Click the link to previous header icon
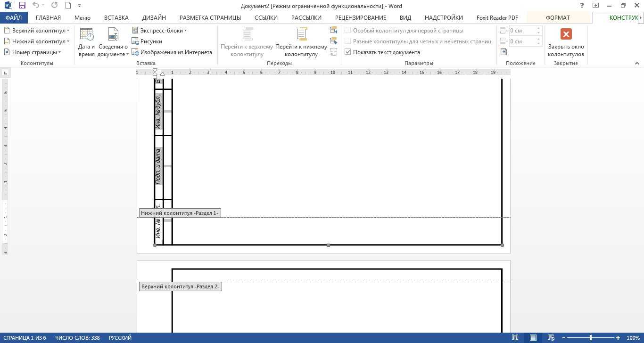Viewport: 644px width, 343px height. tap(334, 52)
